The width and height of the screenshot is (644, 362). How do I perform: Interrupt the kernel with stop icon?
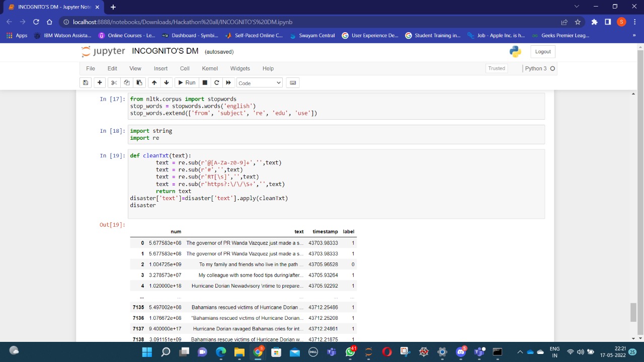pyautogui.click(x=205, y=82)
